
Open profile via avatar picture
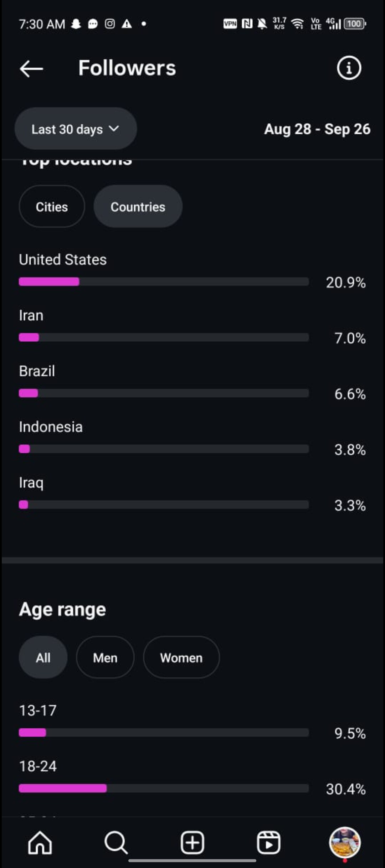pyautogui.click(x=344, y=842)
